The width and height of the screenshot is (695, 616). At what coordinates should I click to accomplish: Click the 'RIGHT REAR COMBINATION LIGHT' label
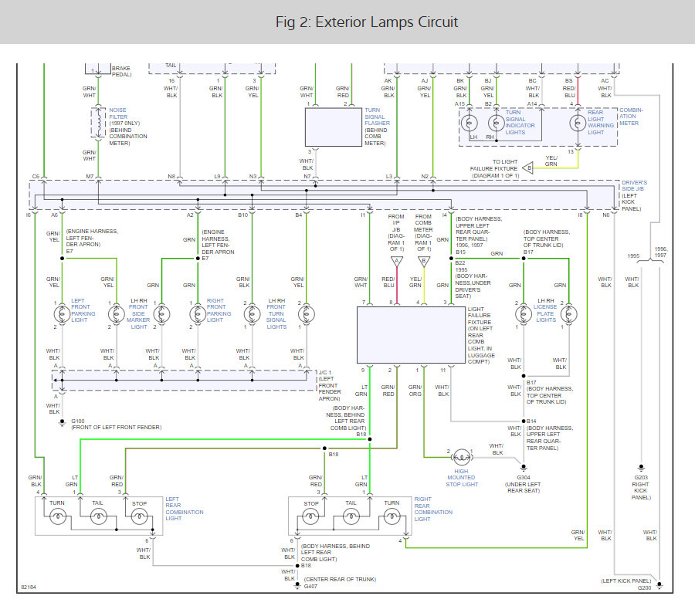click(433, 509)
